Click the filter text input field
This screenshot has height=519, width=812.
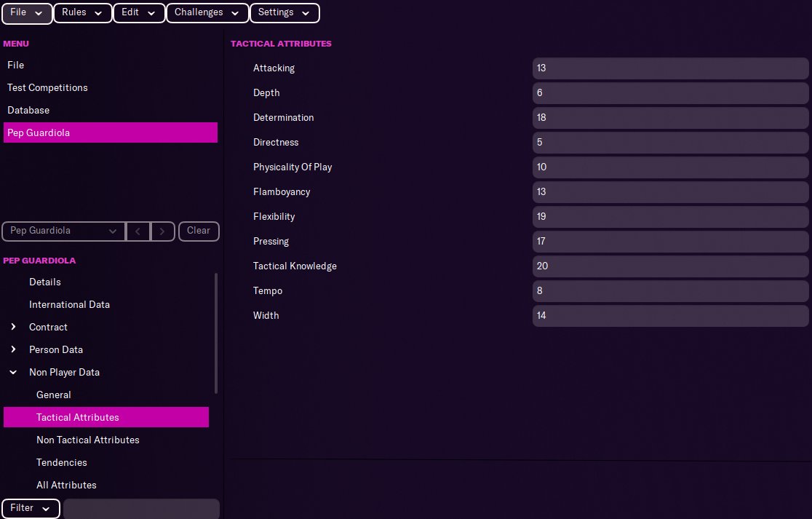(141, 509)
